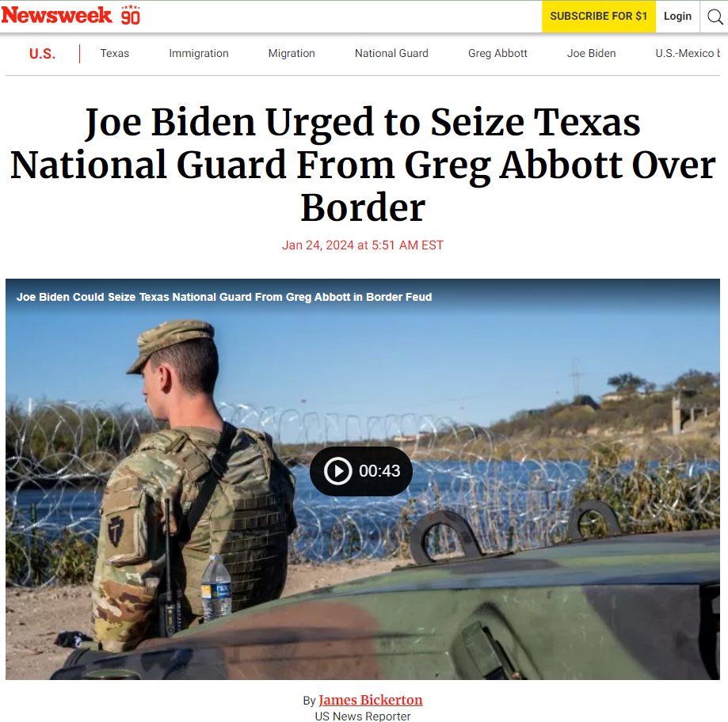728x722 pixels.
Task: Click the soldier video thumbnail
Action: pyautogui.click(x=363, y=479)
